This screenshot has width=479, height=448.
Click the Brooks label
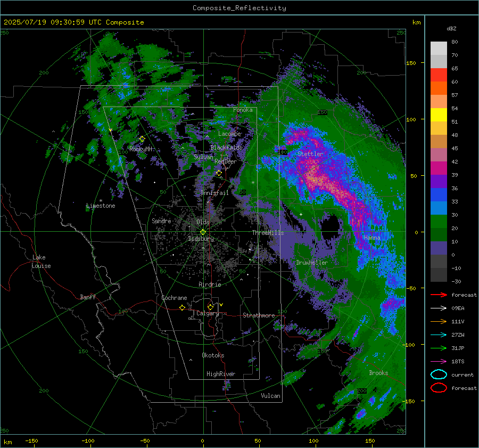pos(378,373)
